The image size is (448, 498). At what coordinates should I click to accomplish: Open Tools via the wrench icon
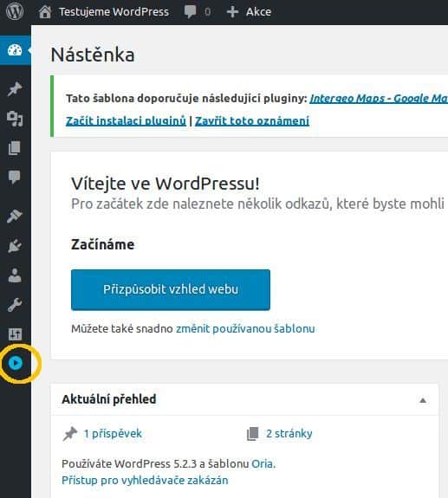click(15, 305)
